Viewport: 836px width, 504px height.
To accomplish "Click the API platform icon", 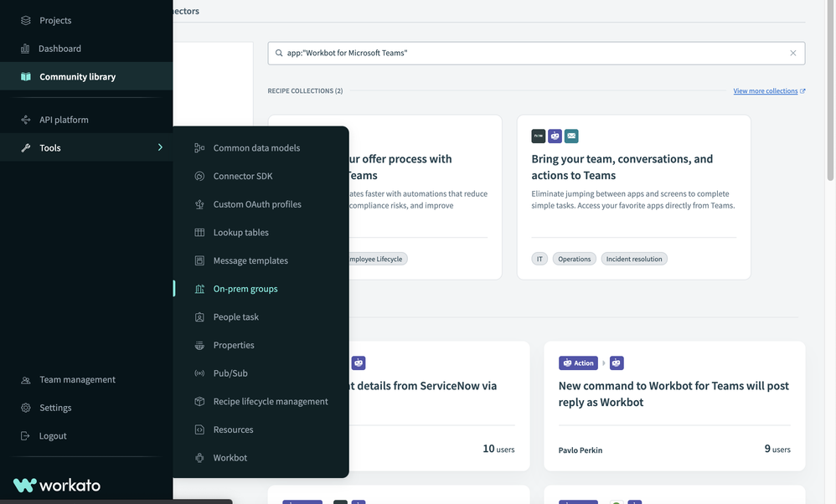I will tap(26, 120).
